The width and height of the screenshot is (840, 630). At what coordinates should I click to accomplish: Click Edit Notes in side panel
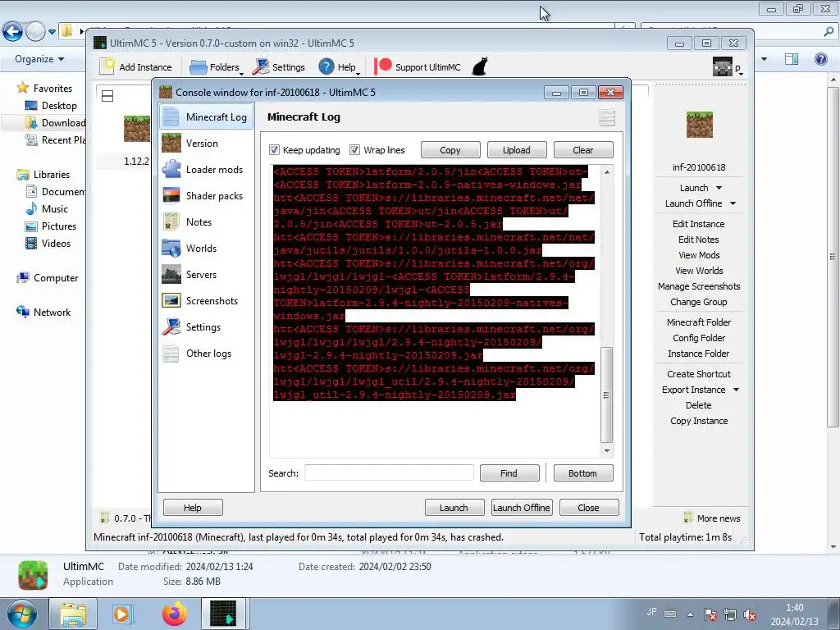point(699,240)
